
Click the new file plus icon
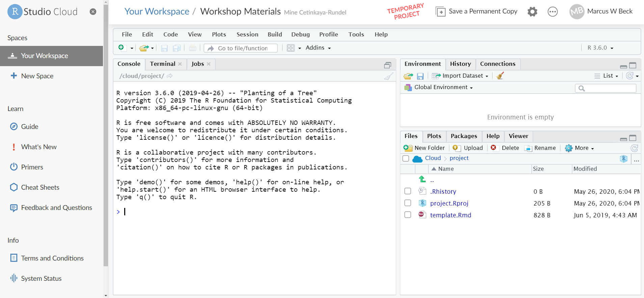click(122, 48)
